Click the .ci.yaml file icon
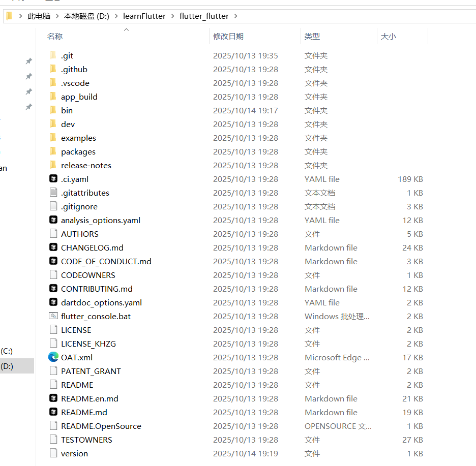Viewport: 476px width, 466px height. pyautogui.click(x=53, y=179)
